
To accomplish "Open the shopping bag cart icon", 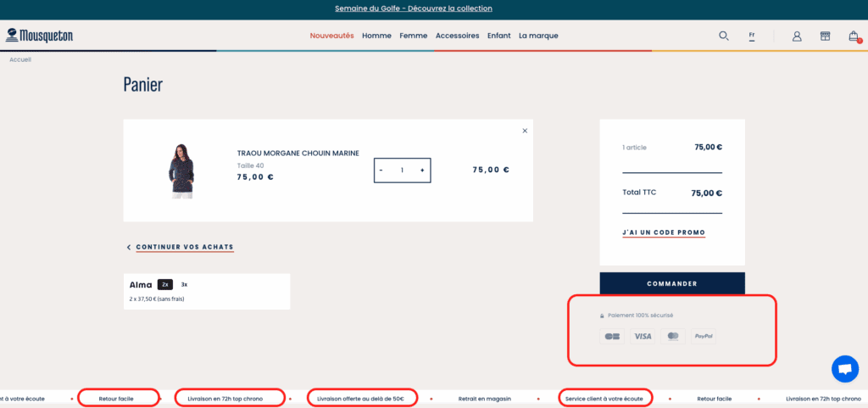I will tap(854, 36).
